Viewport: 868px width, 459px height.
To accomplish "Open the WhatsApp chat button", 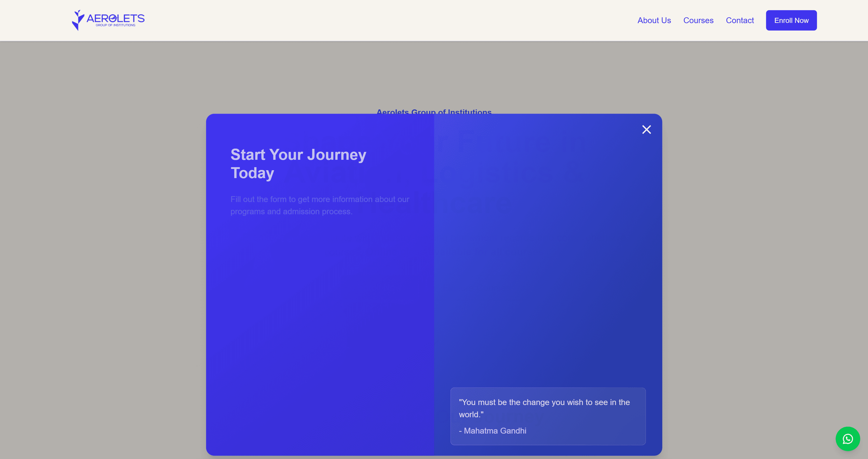I will (x=847, y=439).
